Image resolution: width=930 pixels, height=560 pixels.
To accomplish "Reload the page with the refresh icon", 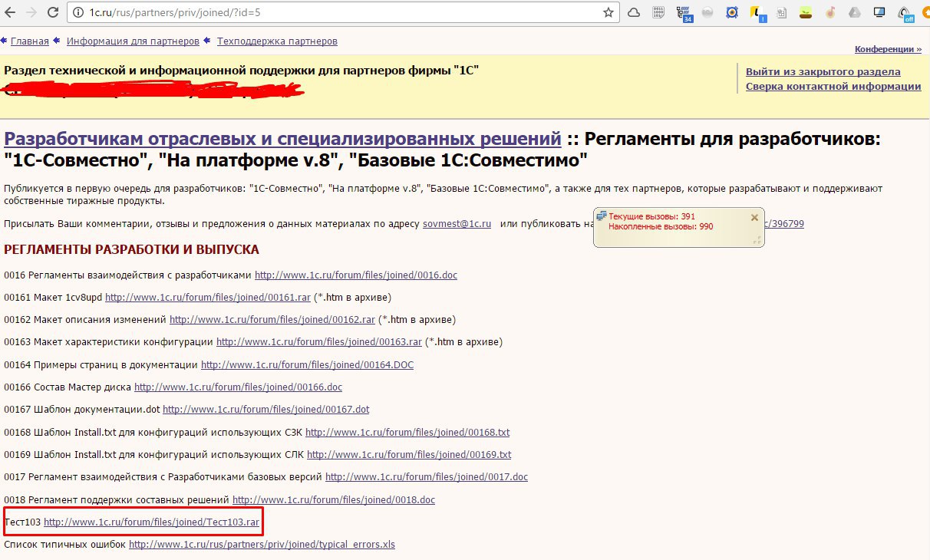I will tap(51, 12).
